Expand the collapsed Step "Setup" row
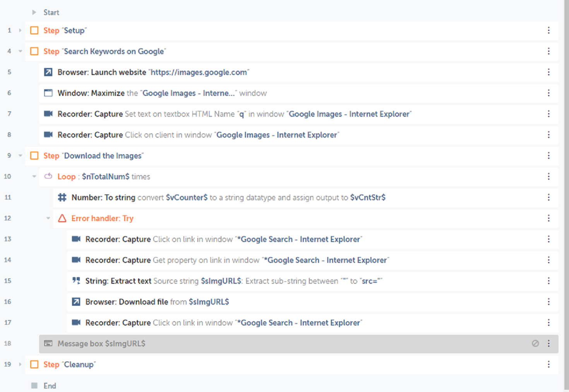 tap(20, 31)
